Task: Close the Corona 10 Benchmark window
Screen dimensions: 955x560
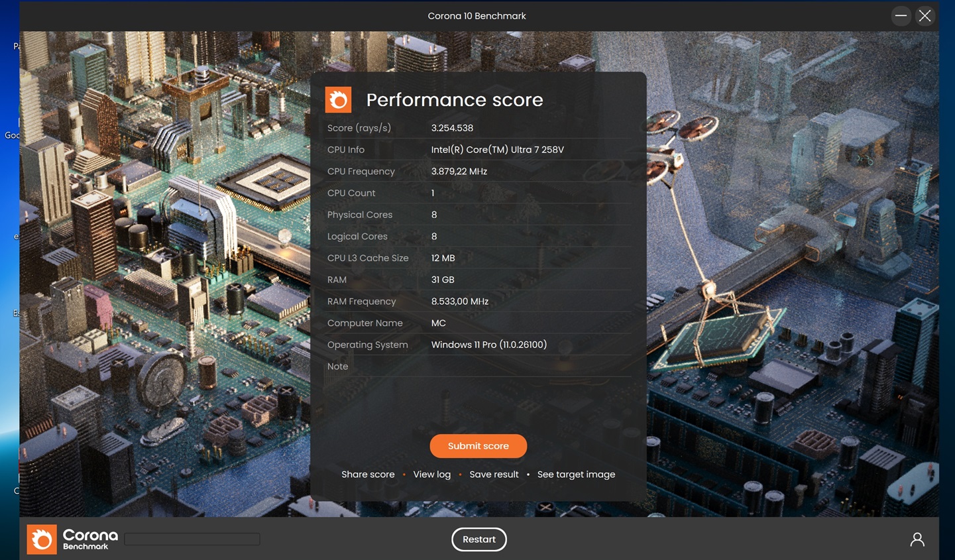Action: pos(925,16)
